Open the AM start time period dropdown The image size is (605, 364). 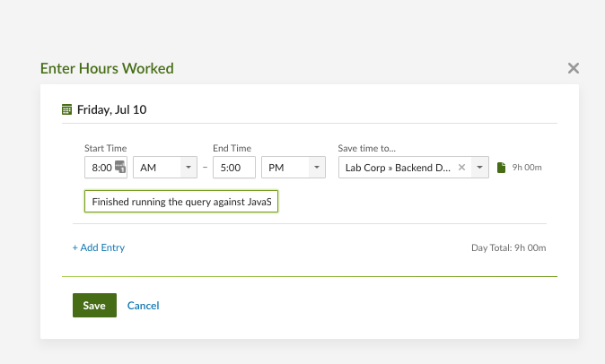tap(165, 168)
